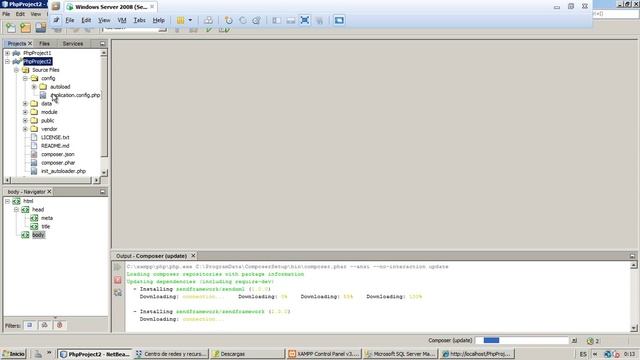The height and width of the screenshot is (360, 640).
Task: Minimize the Projects panel
Action: point(102,44)
